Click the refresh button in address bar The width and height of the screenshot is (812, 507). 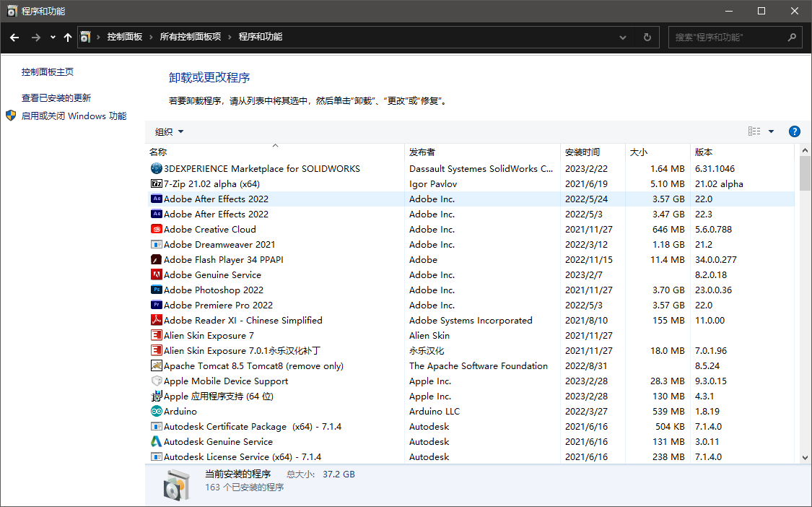tap(647, 37)
